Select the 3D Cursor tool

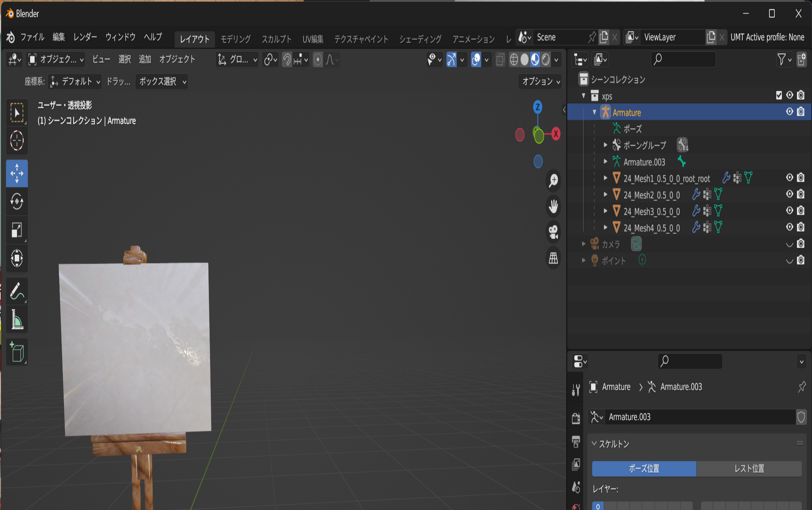(x=17, y=141)
